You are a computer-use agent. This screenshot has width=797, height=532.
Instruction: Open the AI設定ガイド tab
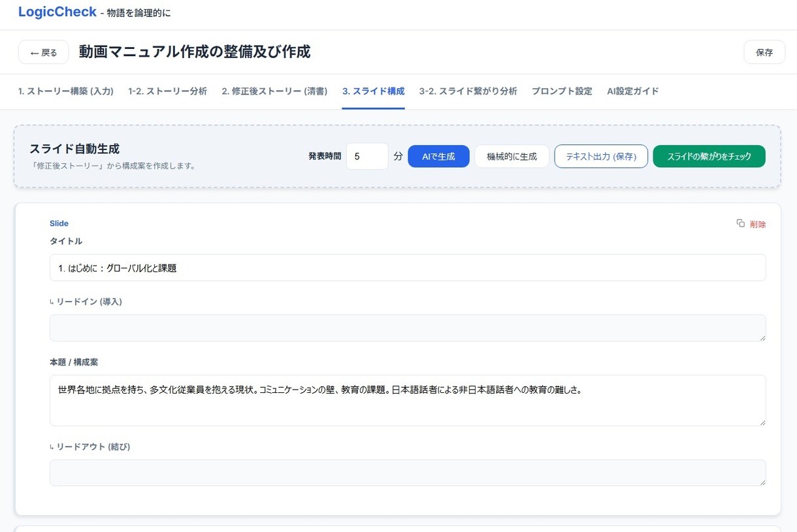(633, 91)
